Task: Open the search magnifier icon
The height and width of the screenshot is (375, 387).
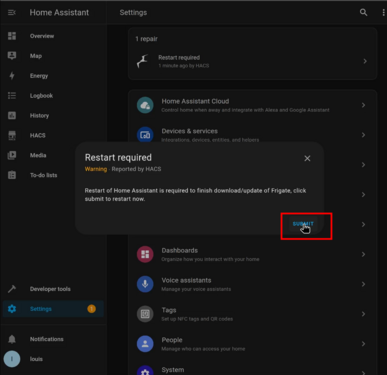Action: click(363, 12)
